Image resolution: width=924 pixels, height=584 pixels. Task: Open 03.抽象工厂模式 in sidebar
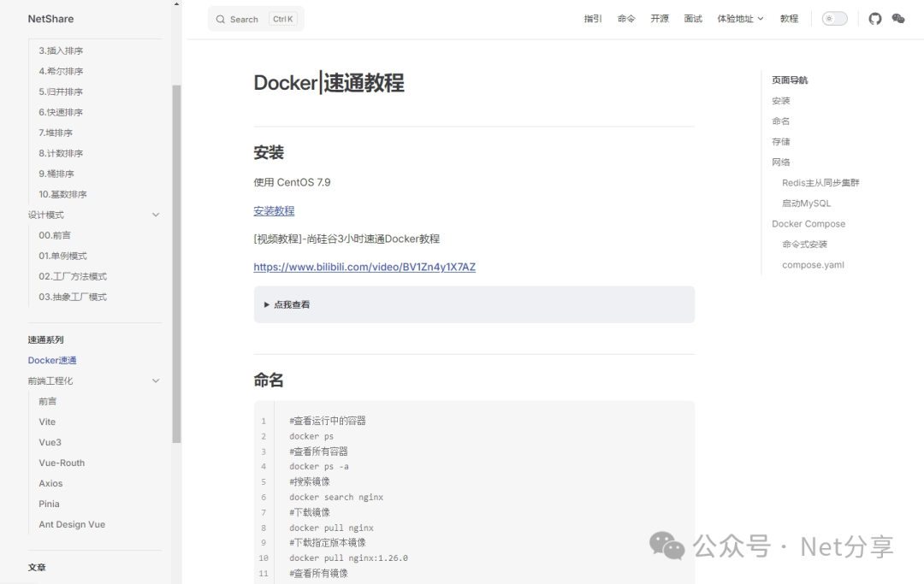coord(73,298)
